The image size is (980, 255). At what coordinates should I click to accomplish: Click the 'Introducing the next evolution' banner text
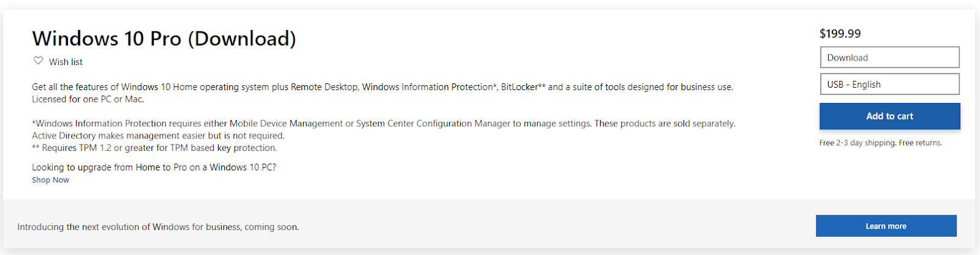point(158,227)
